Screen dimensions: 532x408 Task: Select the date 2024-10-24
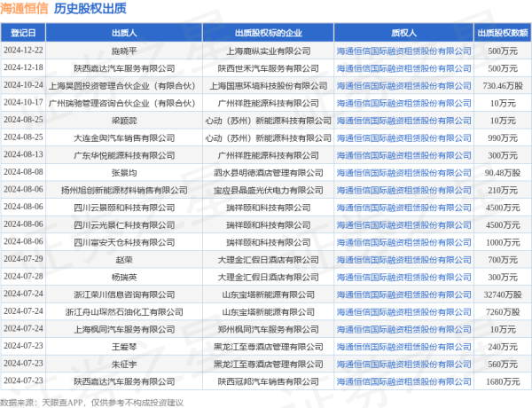click(x=23, y=85)
